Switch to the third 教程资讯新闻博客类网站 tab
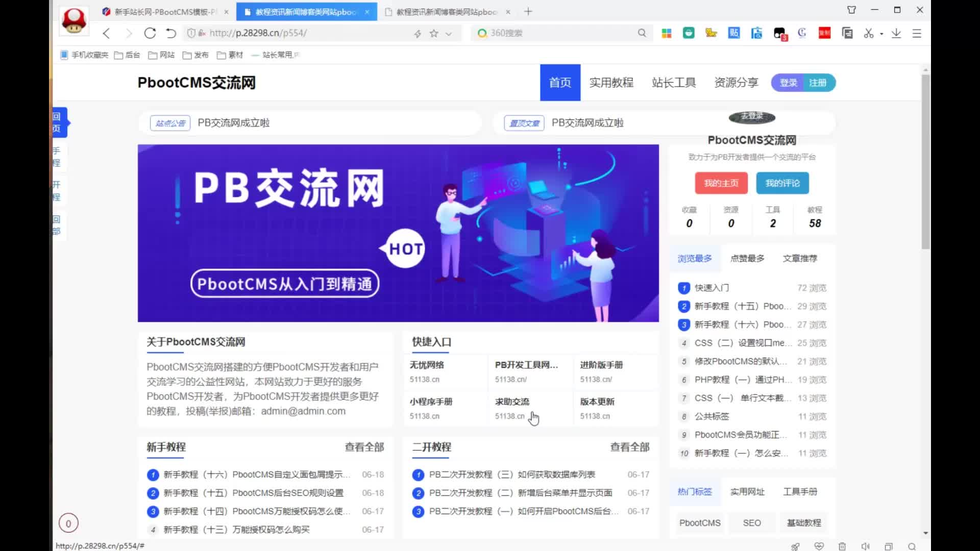The width and height of the screenshot is (980, 551). coord(447,12)
